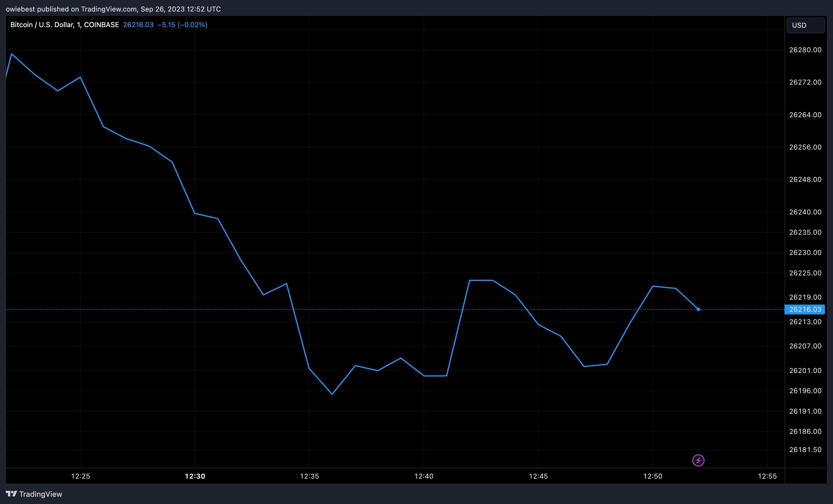Click the 12:40 time axis label
The width and height of the screenshot is (833, 504).
coord(424,476)
